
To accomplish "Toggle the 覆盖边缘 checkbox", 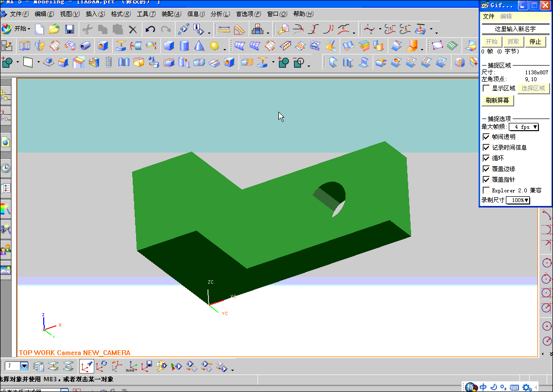I will click(486, 169).
